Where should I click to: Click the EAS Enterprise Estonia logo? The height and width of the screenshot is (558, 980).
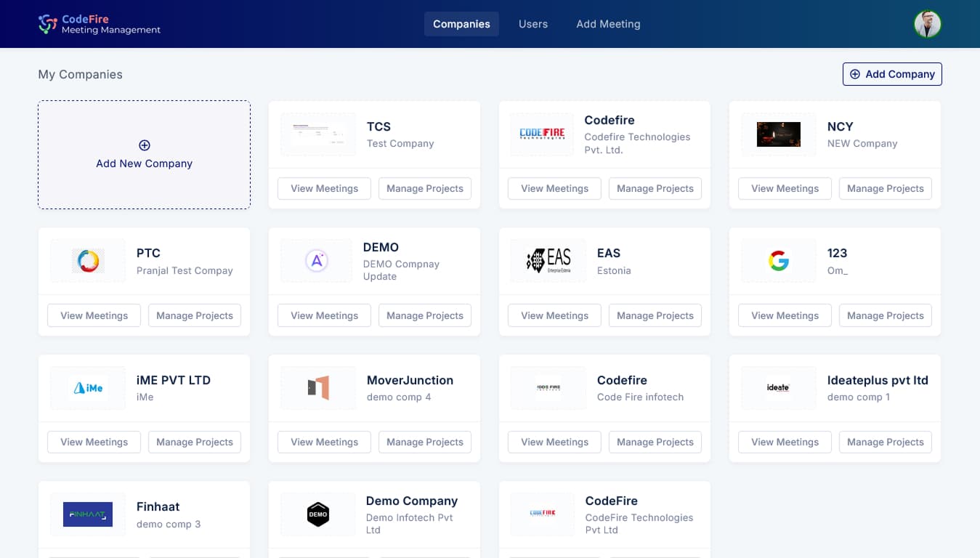pos(548,261)
